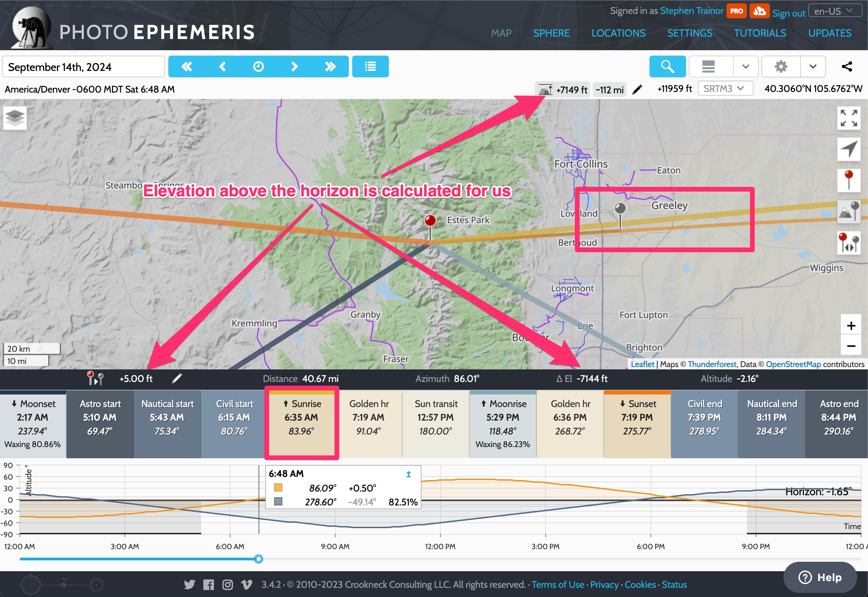868x597 pixels.
Task: Click the panel layout bars icon
Action: point(708,66)
